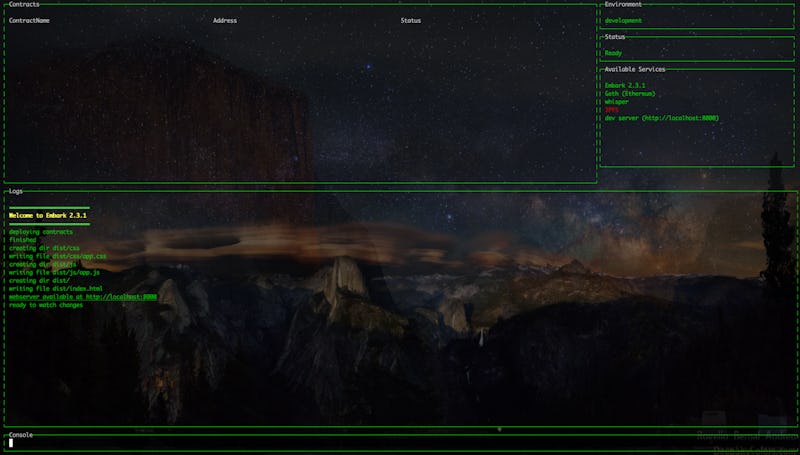Focus the Logs panel title
Screen dimensions: 800x455
(x=15, y=191)
